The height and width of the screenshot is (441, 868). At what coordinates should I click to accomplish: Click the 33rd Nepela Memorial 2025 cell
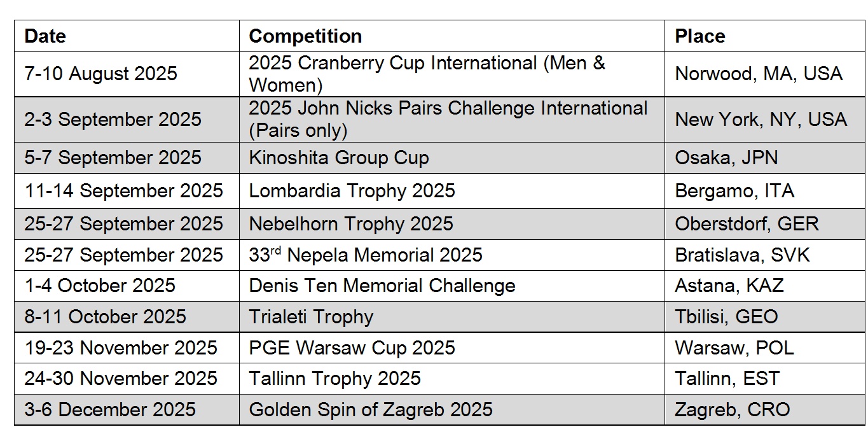click(x=366, y=255)
